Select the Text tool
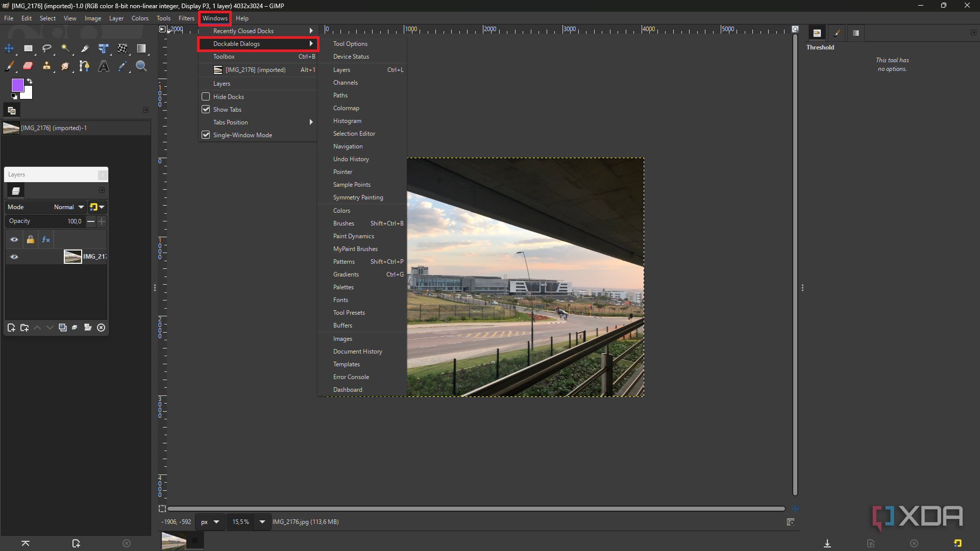Image resolution: width=980 pixels, height=551 pixels. (x=103, y=66)
